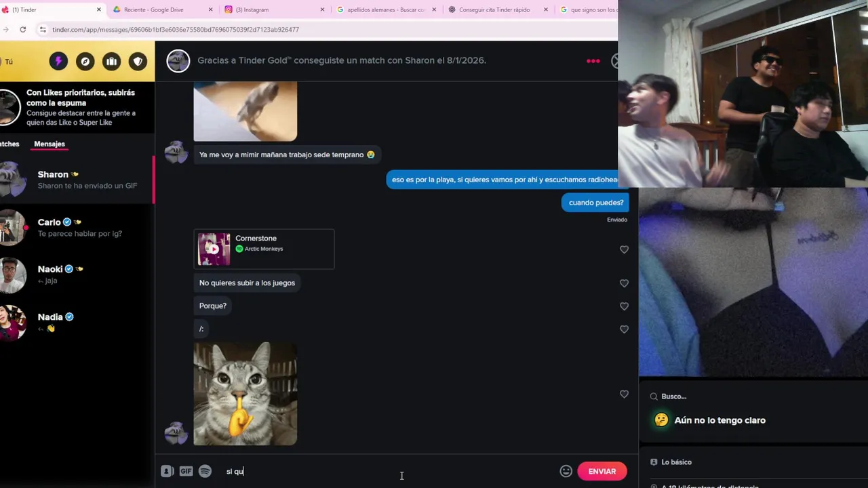Click the 'Con Likes prioritarios' promo banner
The width and height of the screenshot is (868, 488).
(77, 107)
